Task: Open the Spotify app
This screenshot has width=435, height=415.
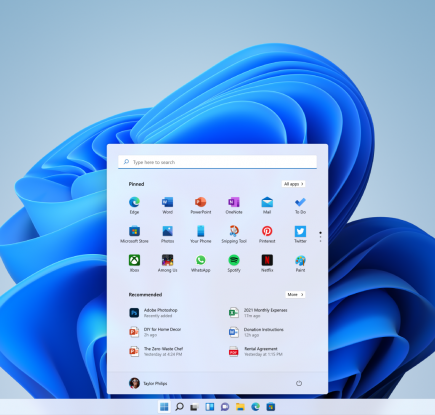Action: point(234,263)
